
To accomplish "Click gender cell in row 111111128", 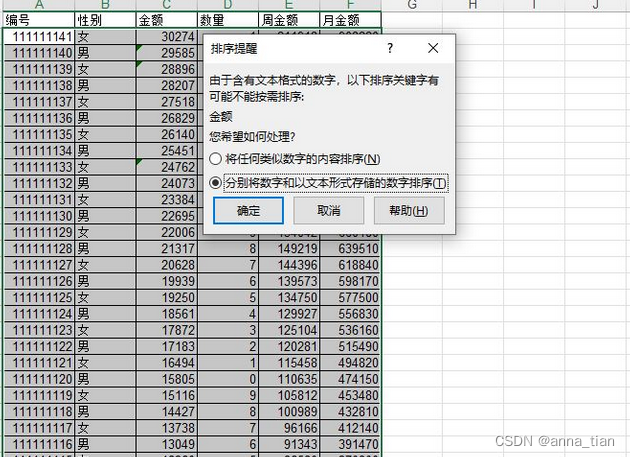I will click(x=105, y=248).
